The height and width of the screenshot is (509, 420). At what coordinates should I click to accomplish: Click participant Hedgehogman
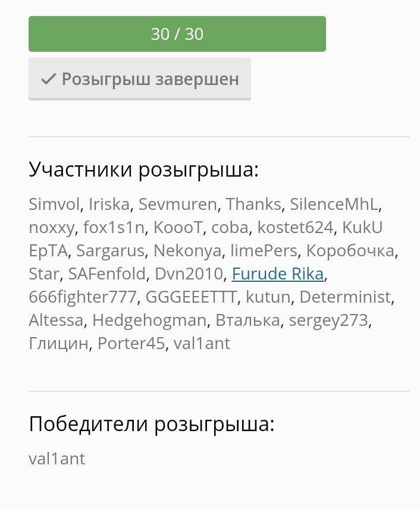(x=149, y=321)
